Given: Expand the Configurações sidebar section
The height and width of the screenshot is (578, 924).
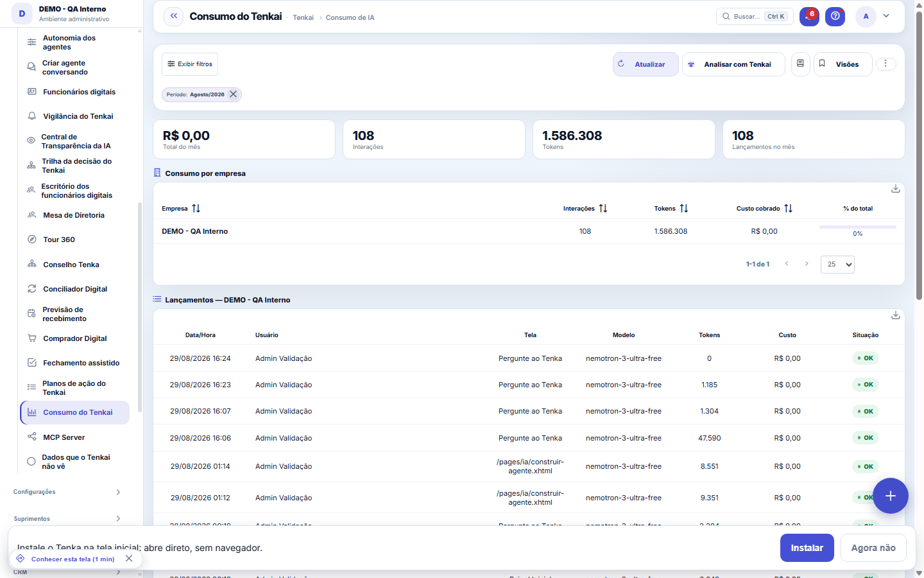Looking at the screenshot, I should click(x=67, y=492).
